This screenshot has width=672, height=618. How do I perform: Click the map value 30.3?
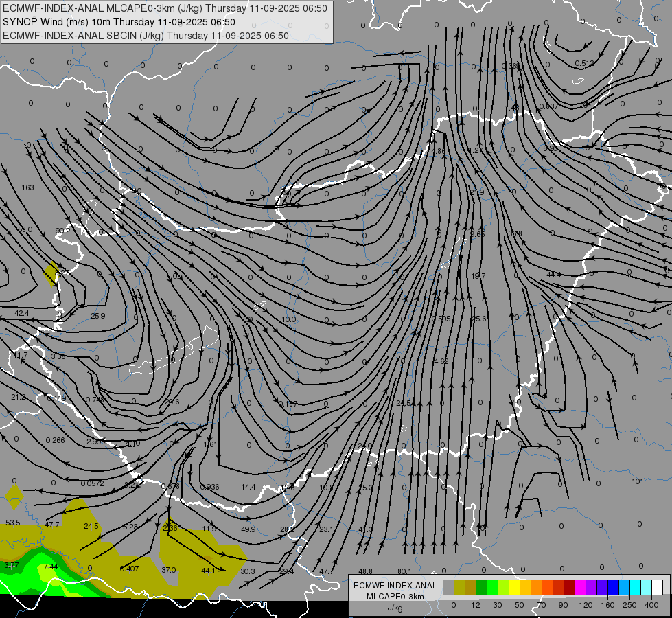click(x=248, y=571)
